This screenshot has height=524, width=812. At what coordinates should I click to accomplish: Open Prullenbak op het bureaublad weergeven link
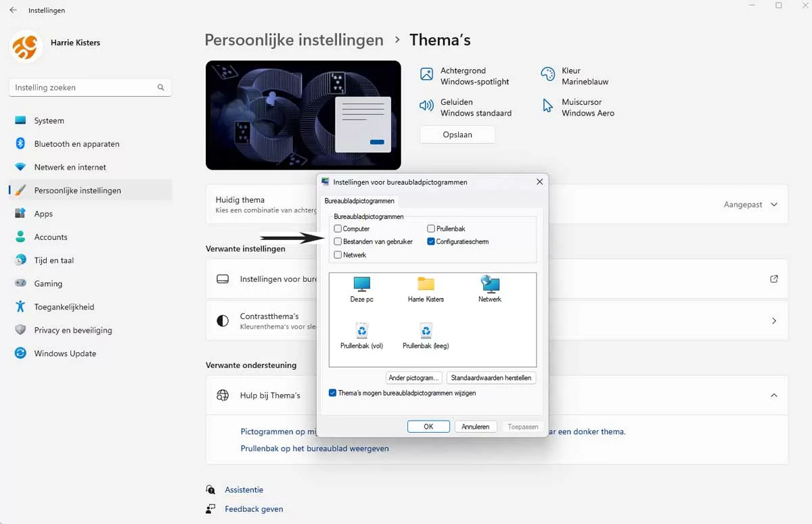(x=315, y=448)
